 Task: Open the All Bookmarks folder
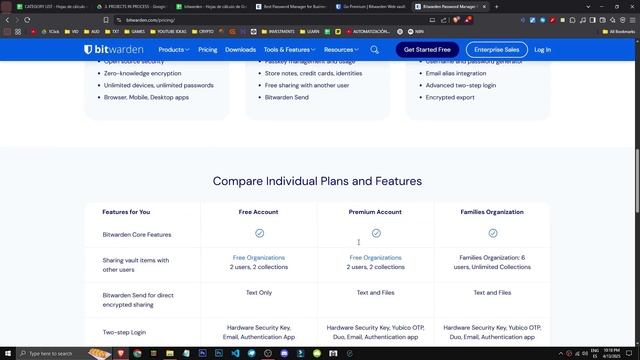(x=618, y=31)
